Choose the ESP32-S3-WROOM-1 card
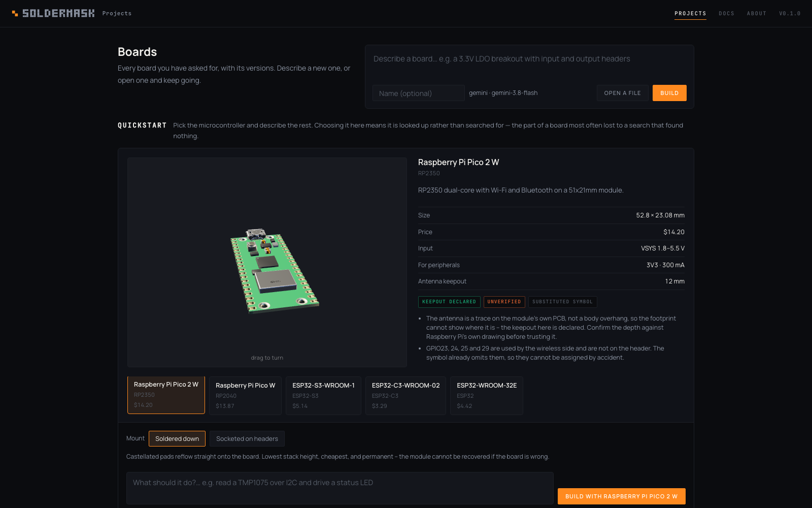The image size is (812, 508). 323,396
